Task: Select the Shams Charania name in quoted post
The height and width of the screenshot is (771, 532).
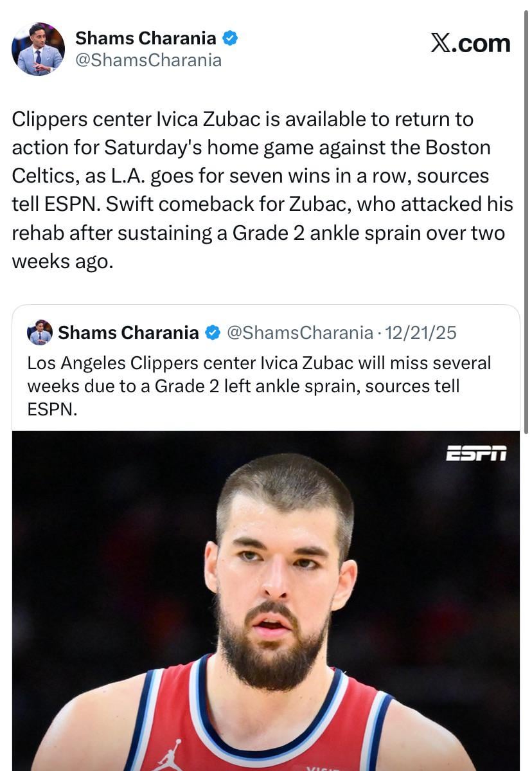Action: 129,332
